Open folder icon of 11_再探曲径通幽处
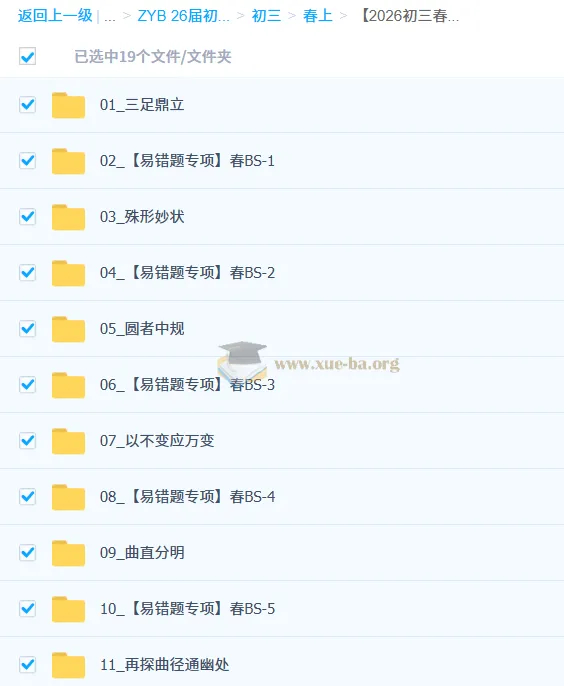This screenshot has height=686, width=564. [x=68, y=665]
